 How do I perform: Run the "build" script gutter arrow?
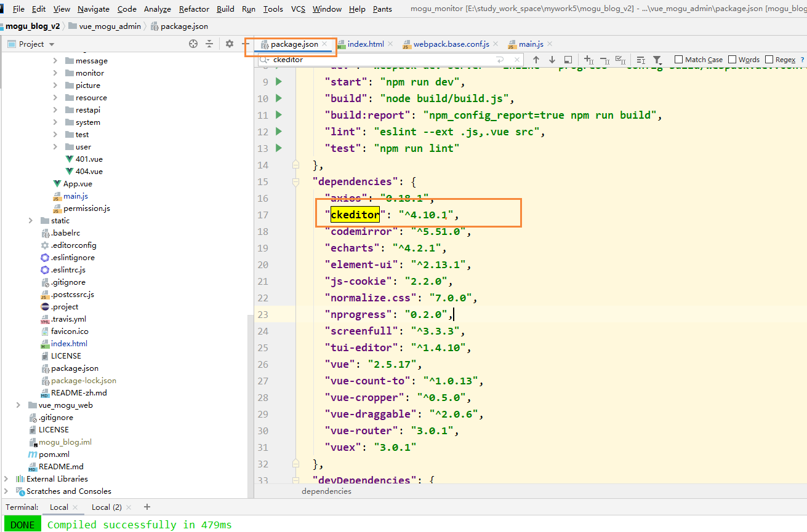(279, 98)
